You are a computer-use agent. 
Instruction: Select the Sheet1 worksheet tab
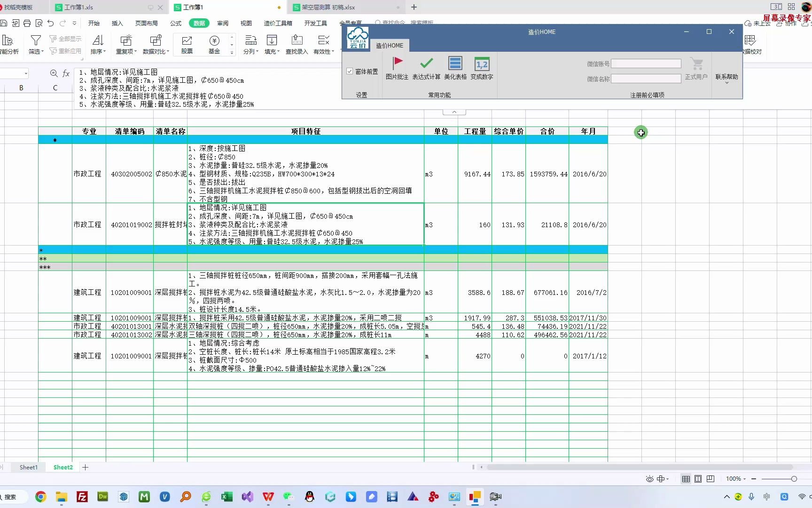coord(28,467)
